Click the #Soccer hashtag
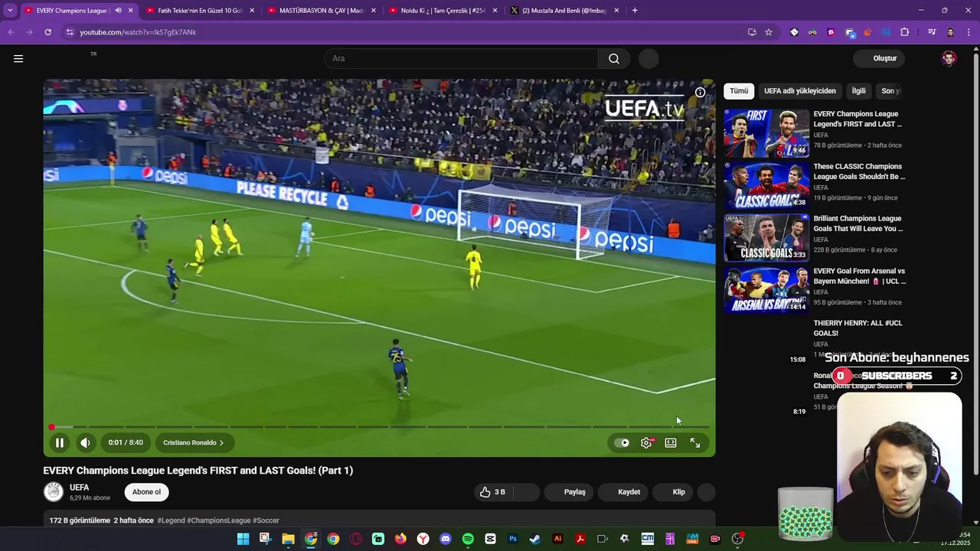 [266, 520]
